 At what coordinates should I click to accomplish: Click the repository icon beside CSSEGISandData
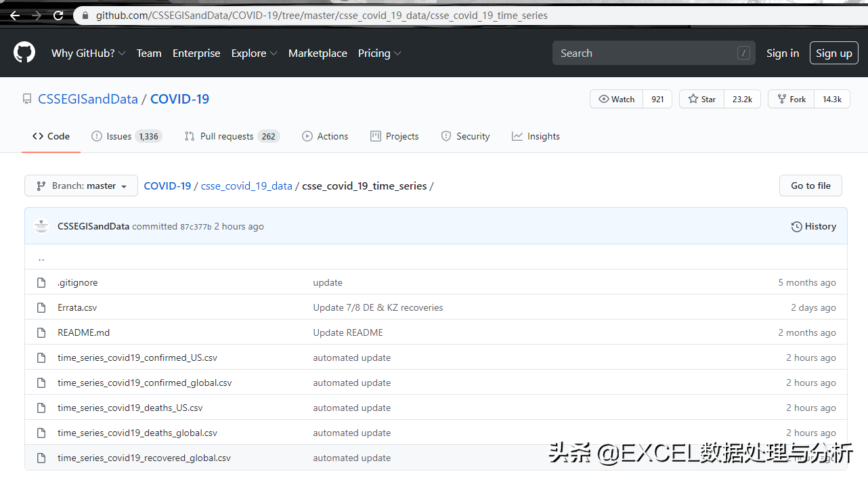(x=27, y=100)
